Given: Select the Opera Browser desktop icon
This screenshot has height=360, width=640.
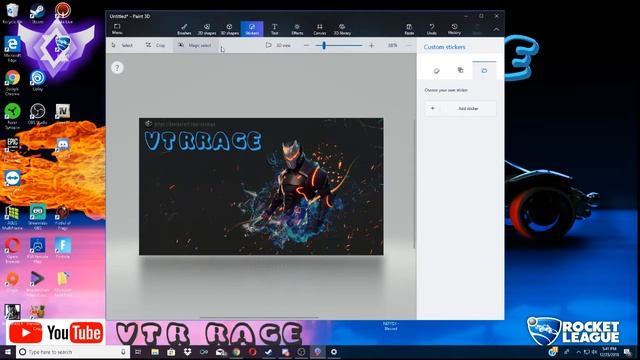Looking at the screenshot, I should pyautogui.click(x=12, y=250).
